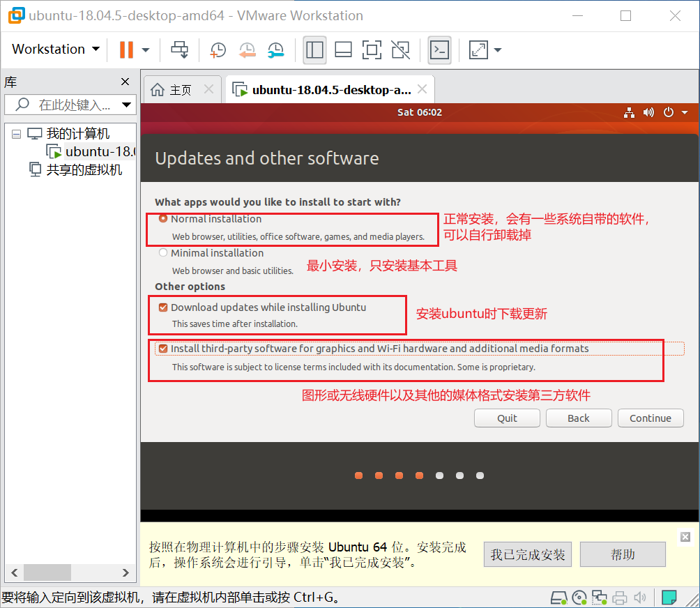Click the printer status icon
Screen dimensions: 700x608
point(619,598)
